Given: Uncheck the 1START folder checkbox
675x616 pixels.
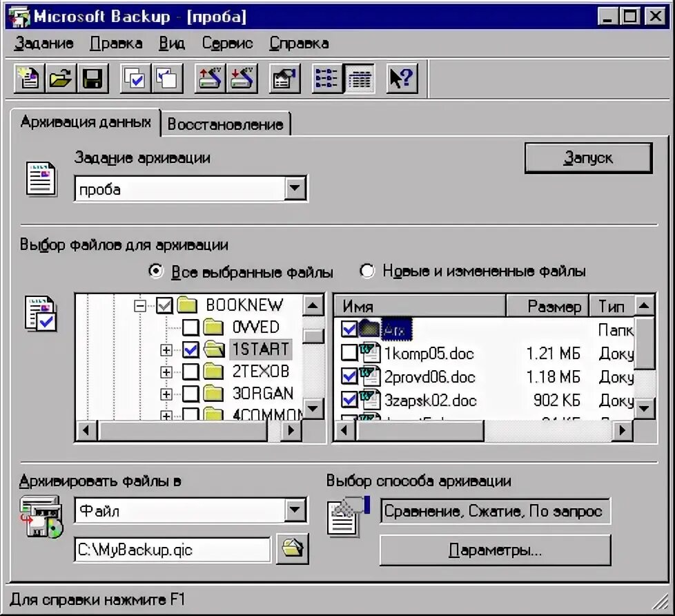Looking at the screenshot, I should point(190,350).
